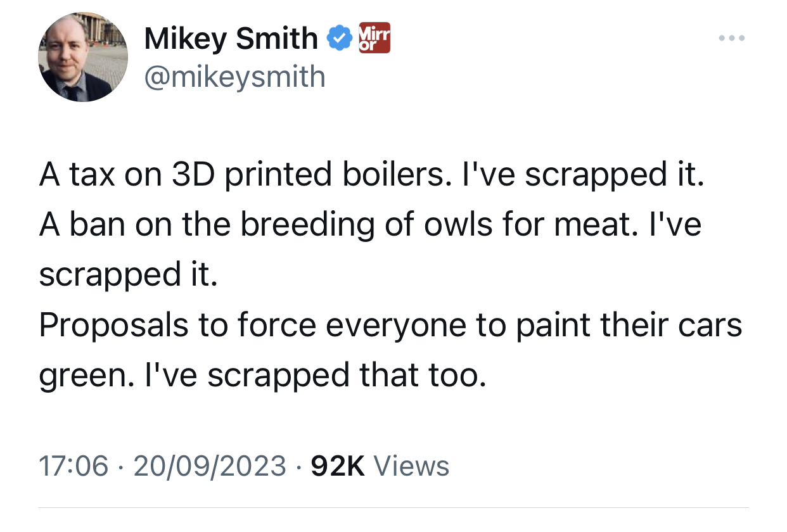Click the tweet line about 3D printed boilers
Viewport: 787px width, 532px height.
click(371, 174)
